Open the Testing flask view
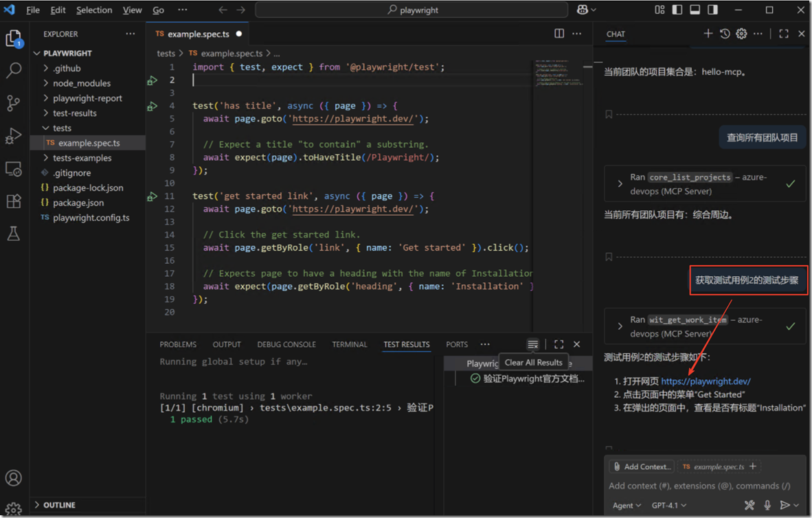Image resolution: width=812 pixels, height=518 pixels. coord(14,234)
